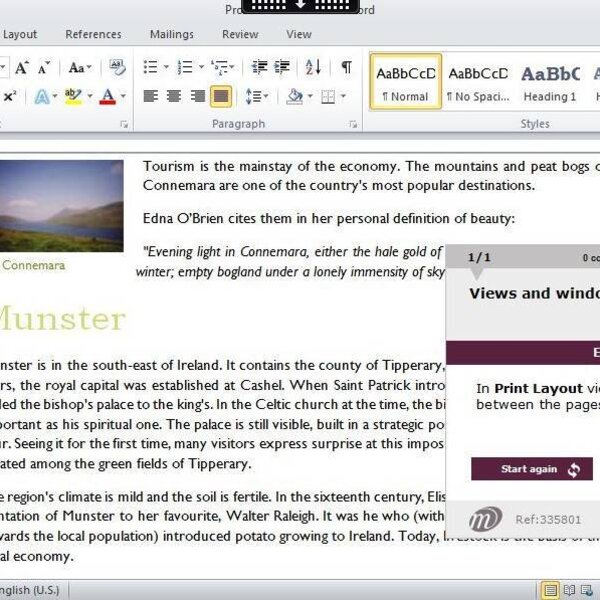
Task: Switch to the Mailings tab
Action: 172,34
